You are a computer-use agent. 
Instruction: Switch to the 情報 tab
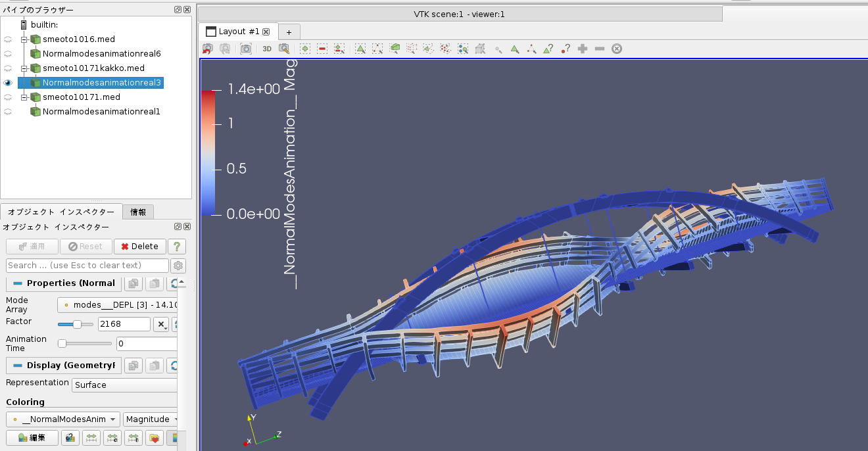tap(138, 212)
